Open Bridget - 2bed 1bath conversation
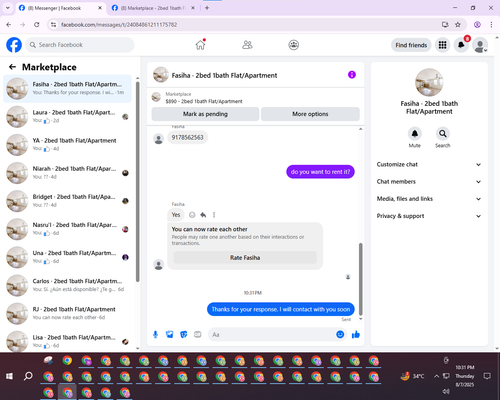Viewport: 500px width, 400px height. (x=68, y=201)
